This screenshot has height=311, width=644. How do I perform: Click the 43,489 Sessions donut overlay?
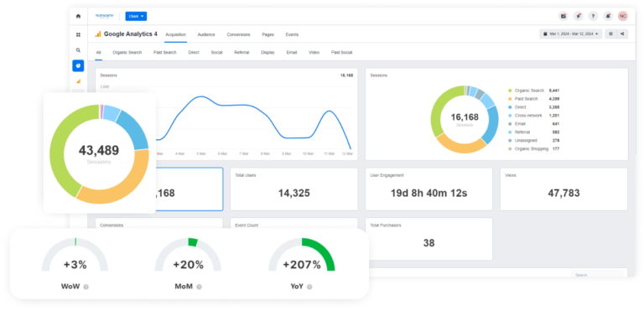99,153
